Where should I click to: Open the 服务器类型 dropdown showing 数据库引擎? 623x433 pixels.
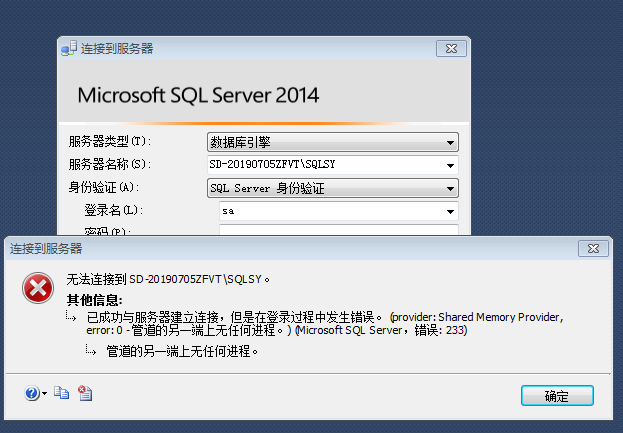tap(333, 142)
